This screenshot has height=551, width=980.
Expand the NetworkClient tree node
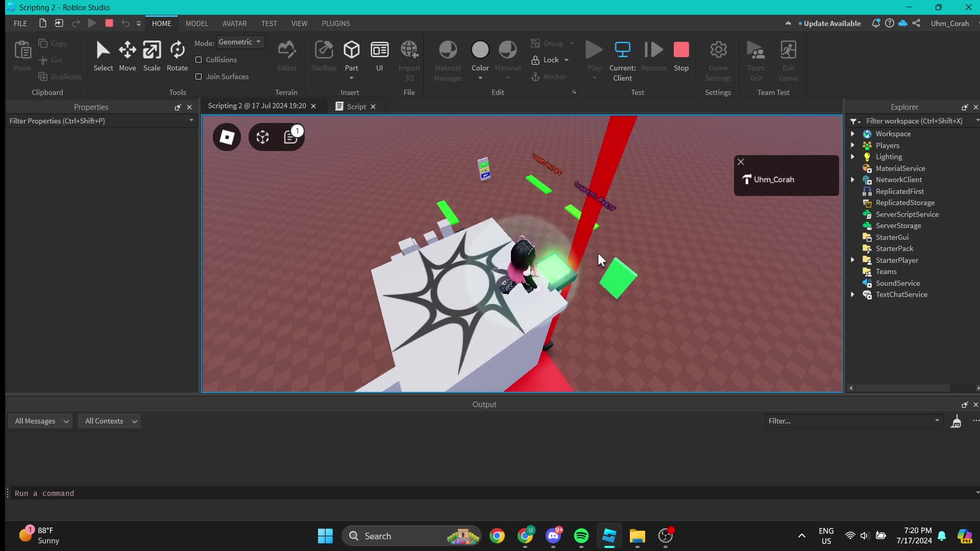(x=852, y=180)
